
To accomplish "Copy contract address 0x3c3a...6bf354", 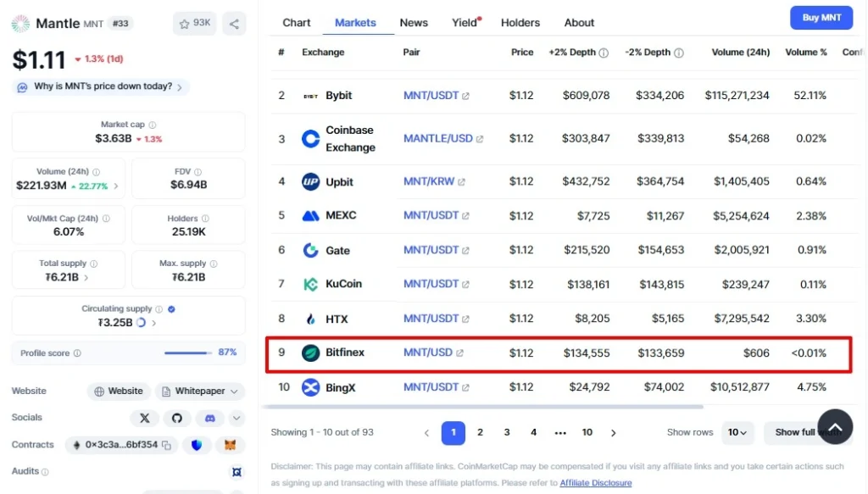I will pos(167,446).
